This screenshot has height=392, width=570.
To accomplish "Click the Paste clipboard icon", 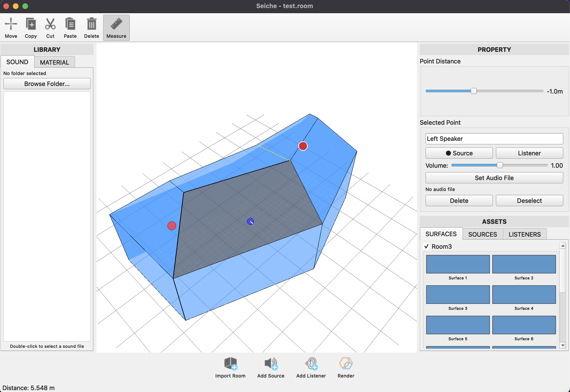I will (70, 24).
